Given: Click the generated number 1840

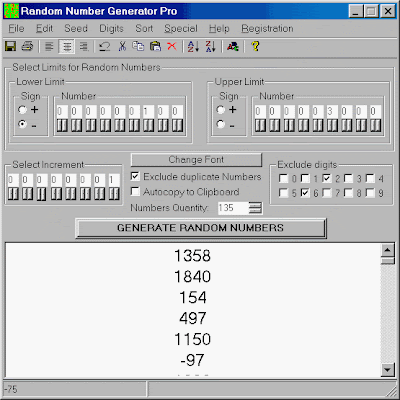Looking at the screenshot, I should click(x=193, y=277).
